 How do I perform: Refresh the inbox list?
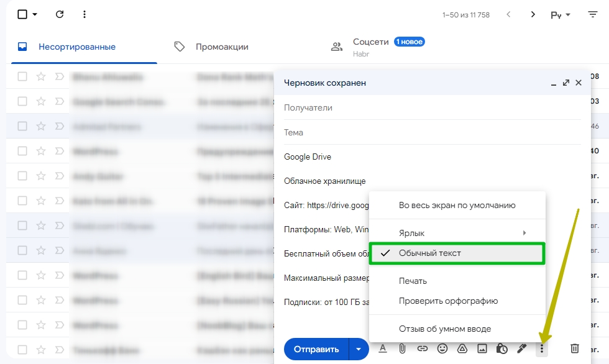(60, 14)
